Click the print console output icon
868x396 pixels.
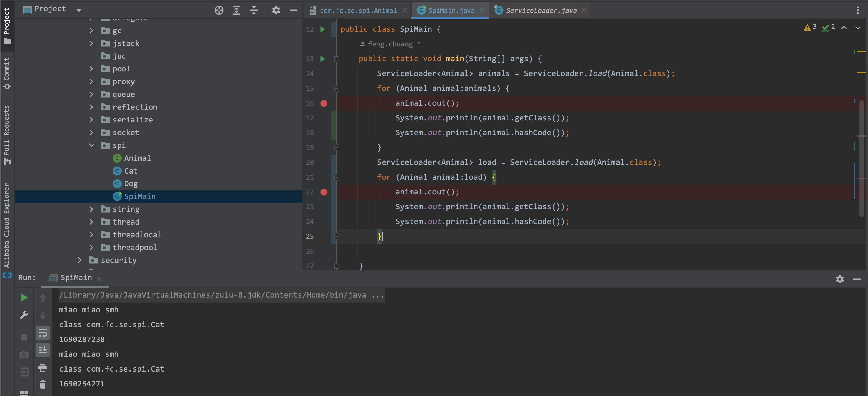[x=43, y=367]
